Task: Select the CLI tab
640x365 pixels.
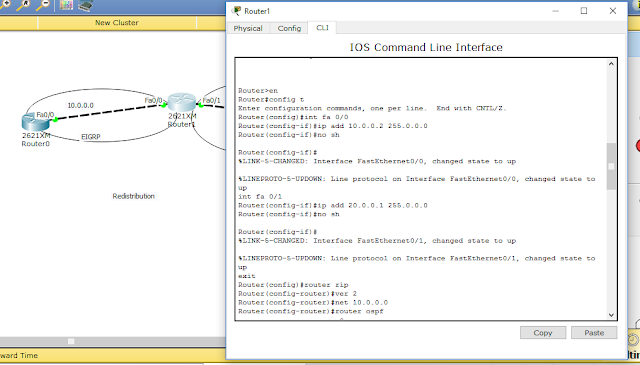Action: point(322,28)
